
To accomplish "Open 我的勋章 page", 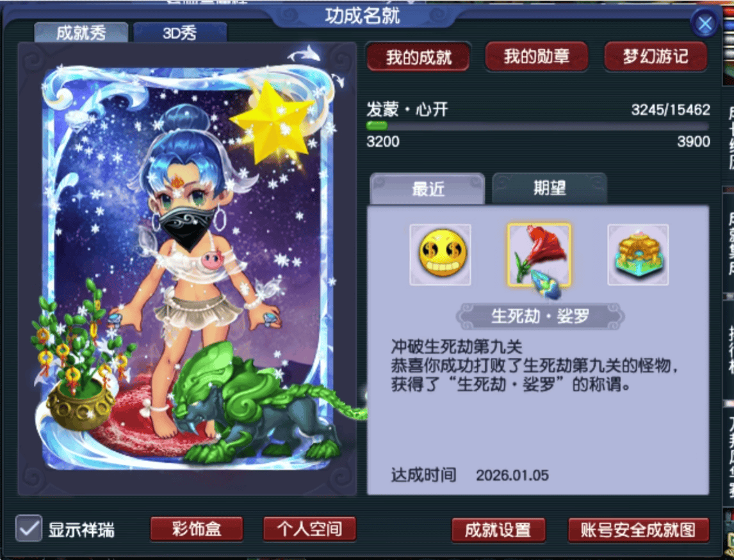I will pos(537,56).
